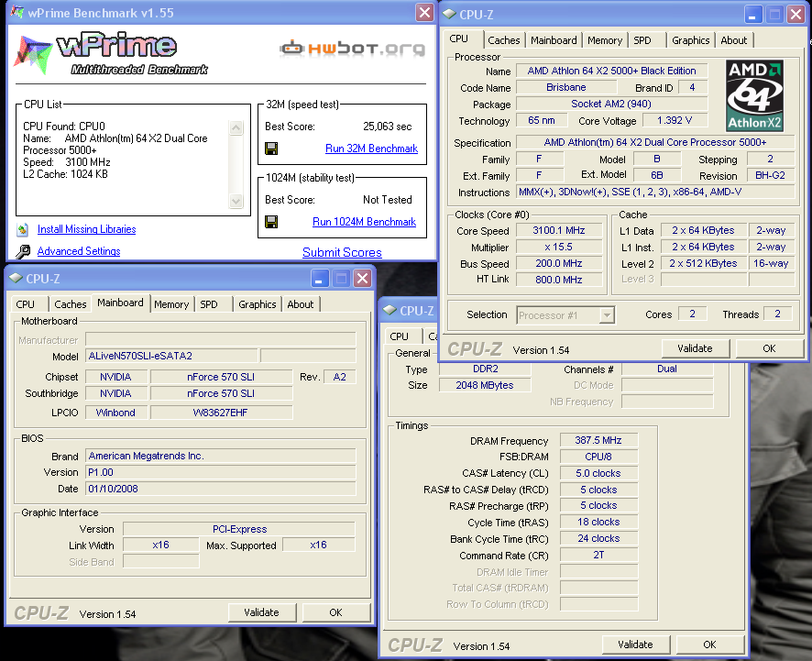
Task: Run the 32M Benchmark
Action: pos(371,149)
